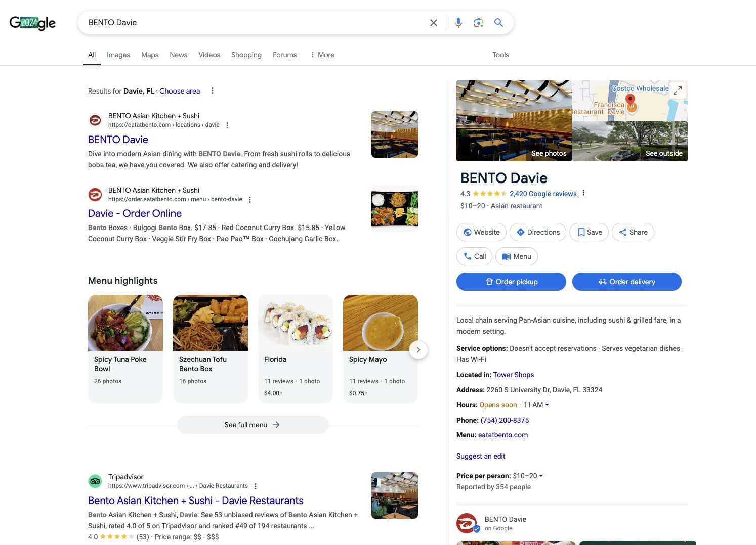Select the All tab
756x545 pixels.
coord(92,55)
